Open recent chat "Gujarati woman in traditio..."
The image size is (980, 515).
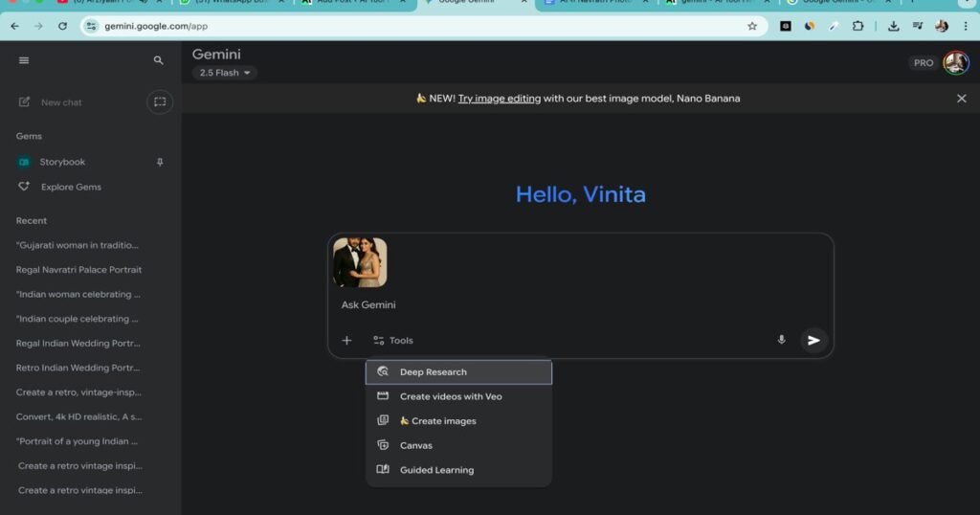[78, 245]
